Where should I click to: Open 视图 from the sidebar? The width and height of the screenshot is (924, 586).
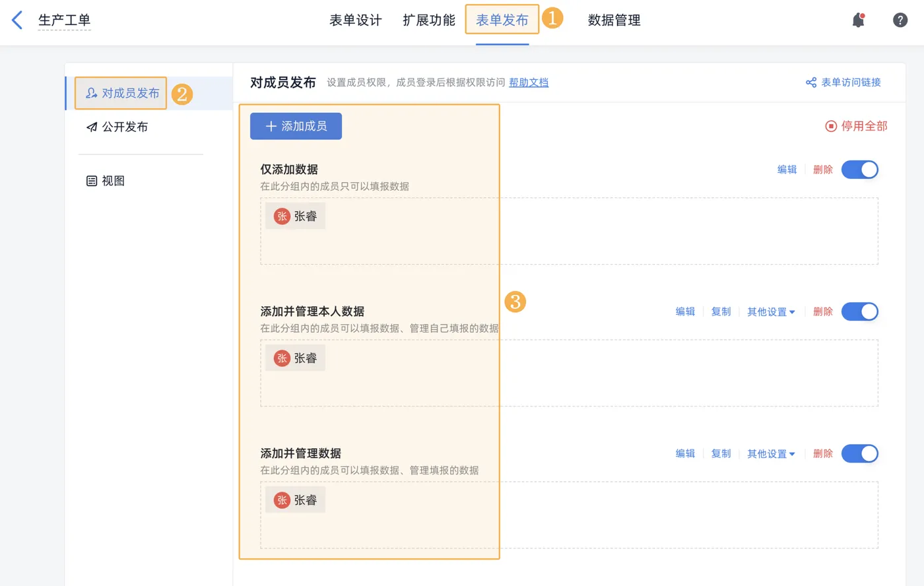click(x=106, y=181)
